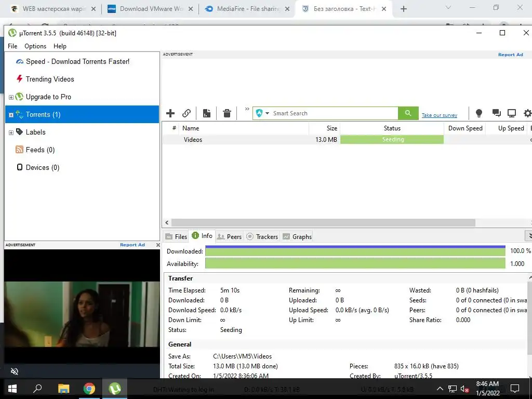Screen dimensions: 532x399
Task: Click top-right Report Ad link
Action: coord(510,55)
